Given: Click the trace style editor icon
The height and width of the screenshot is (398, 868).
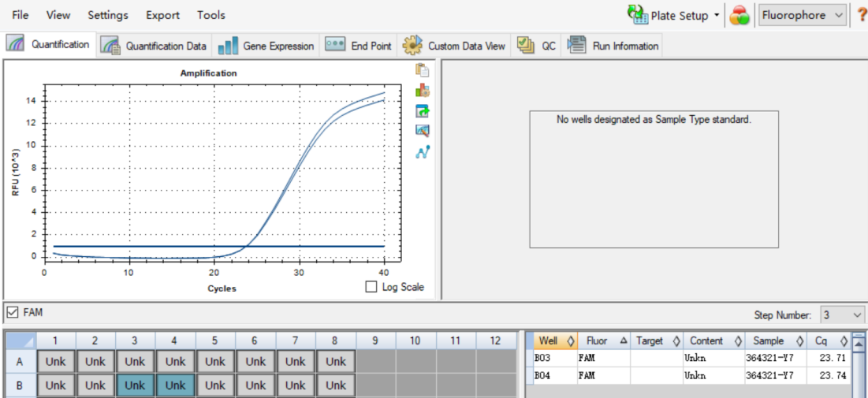Looking at the screenshot, I should coord(423,131).
